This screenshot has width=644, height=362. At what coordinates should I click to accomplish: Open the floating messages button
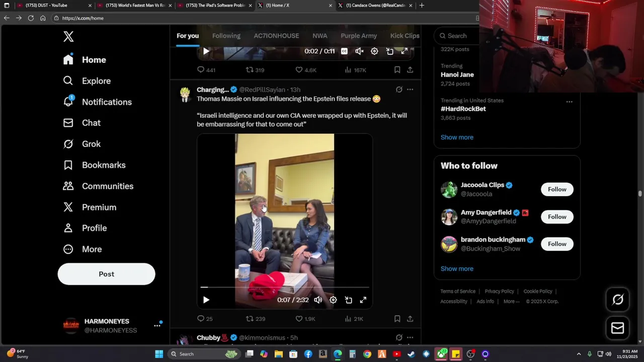point(617,328)
